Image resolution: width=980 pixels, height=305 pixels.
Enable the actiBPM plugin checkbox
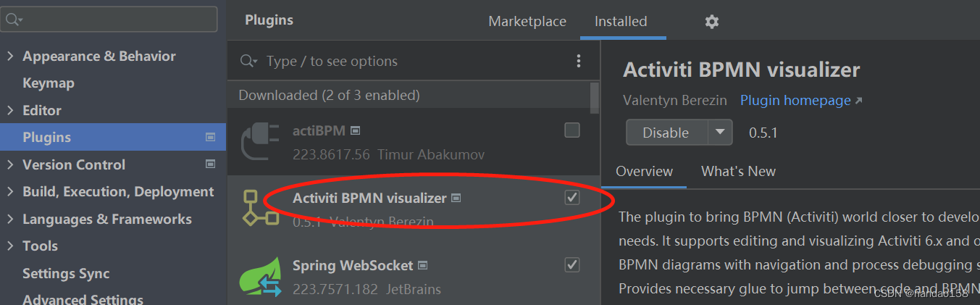tap(572, 130)
